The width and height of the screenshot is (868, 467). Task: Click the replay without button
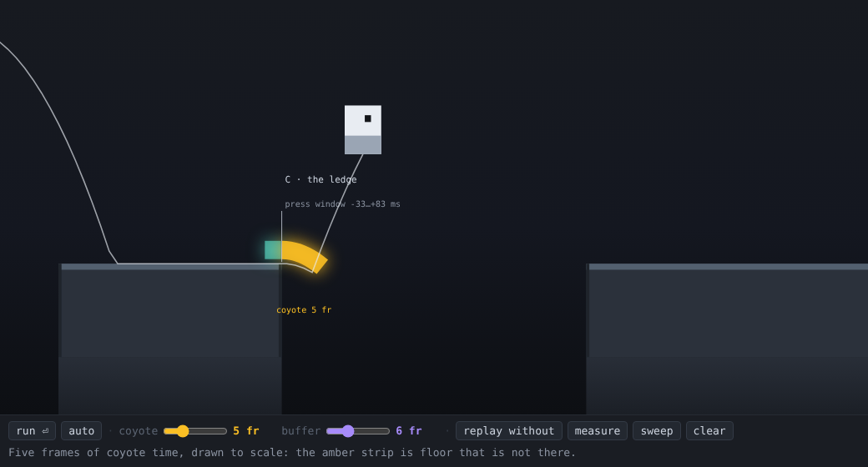click(509, 430)
